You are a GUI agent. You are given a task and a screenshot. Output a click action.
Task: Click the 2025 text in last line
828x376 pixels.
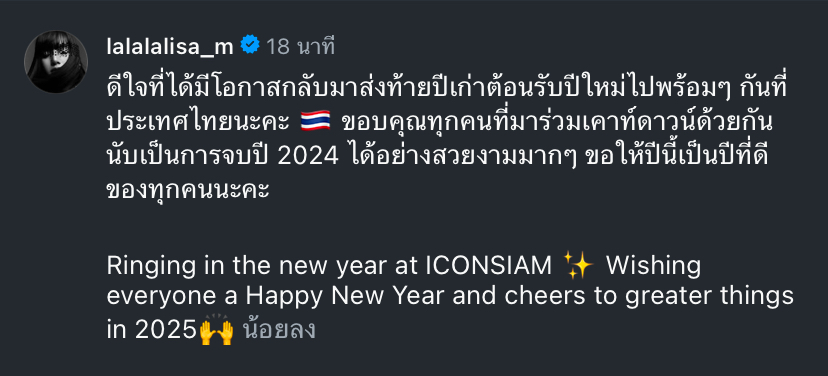tap(166, 331)
